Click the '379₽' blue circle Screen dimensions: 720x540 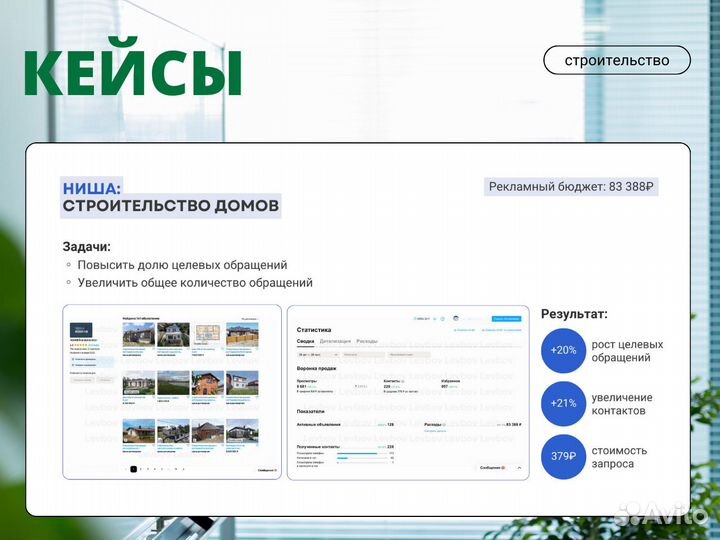click(x=563, y=456)
